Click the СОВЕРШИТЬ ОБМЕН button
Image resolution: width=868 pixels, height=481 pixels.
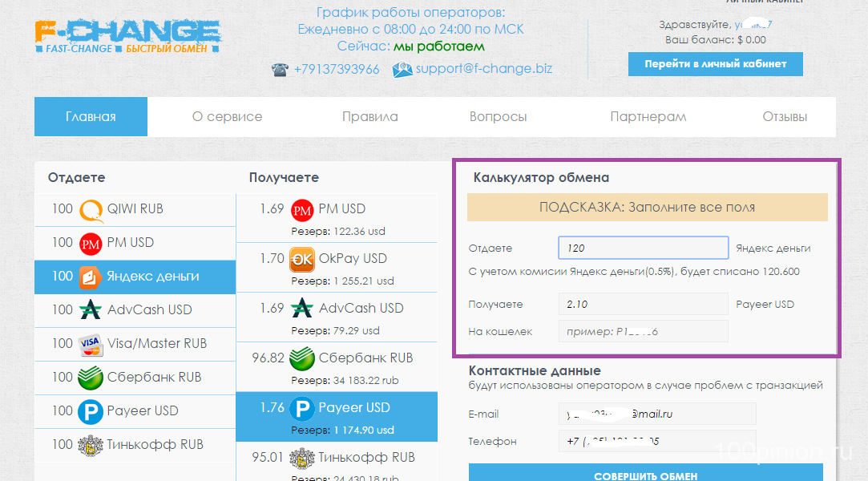[645, 473]
